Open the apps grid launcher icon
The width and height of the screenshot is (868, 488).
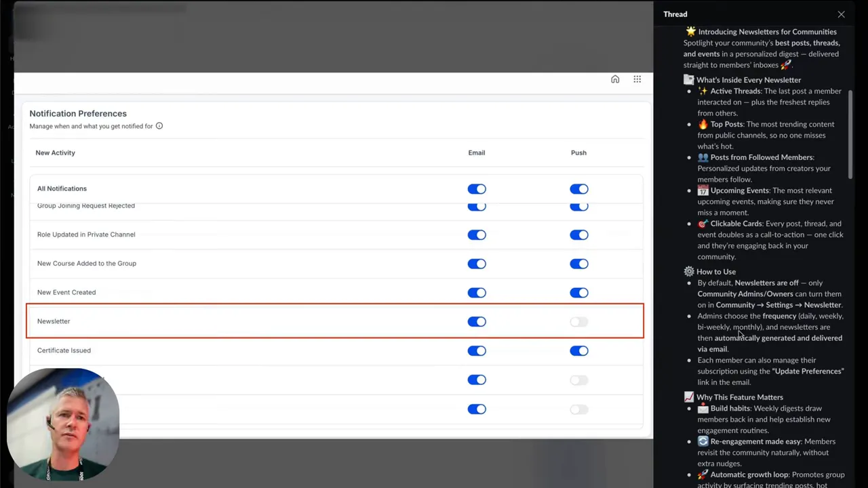click(637, 79)
